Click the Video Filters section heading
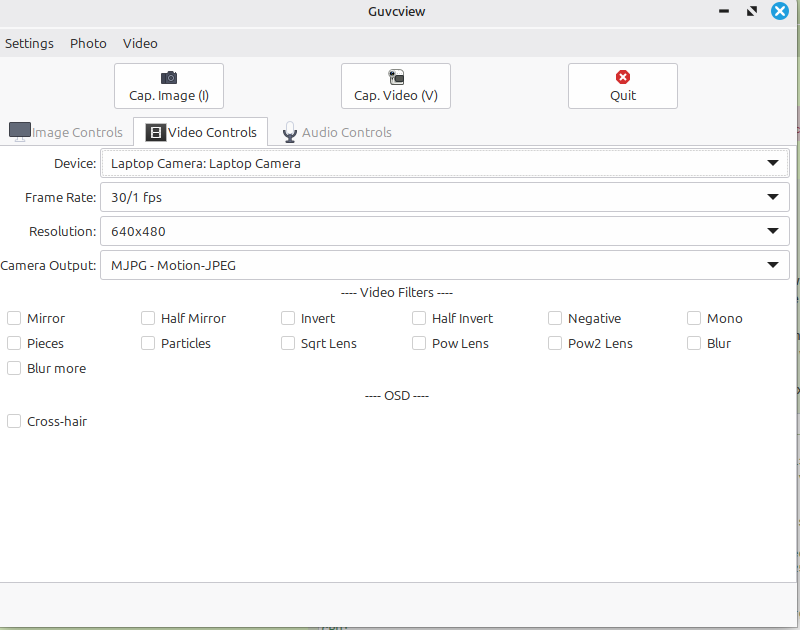 396,292
